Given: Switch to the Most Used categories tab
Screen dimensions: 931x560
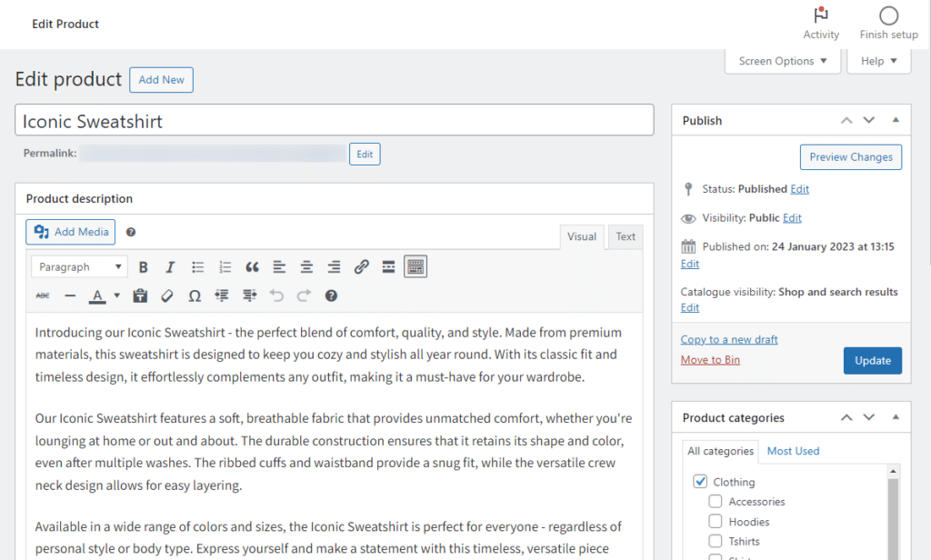Looking at the screenshot, I should pyautogui.click(x=793, y=450).
